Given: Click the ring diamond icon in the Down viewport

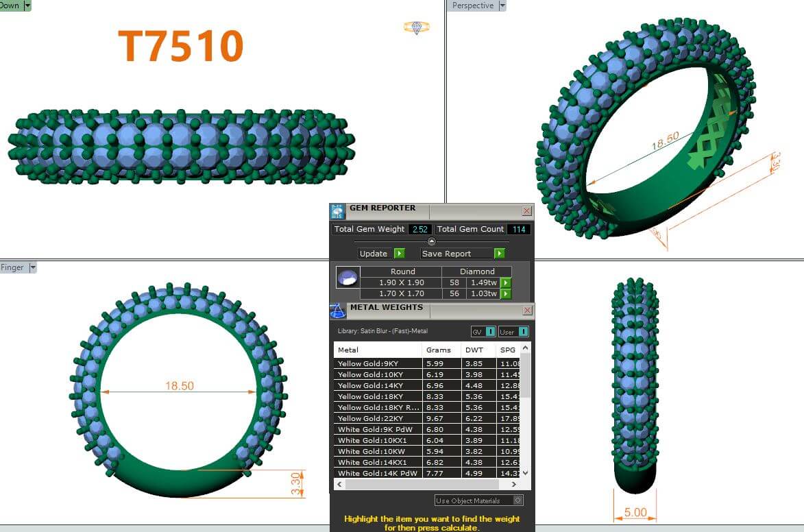Looking at the screenshot, I should (x=416, y=27).
